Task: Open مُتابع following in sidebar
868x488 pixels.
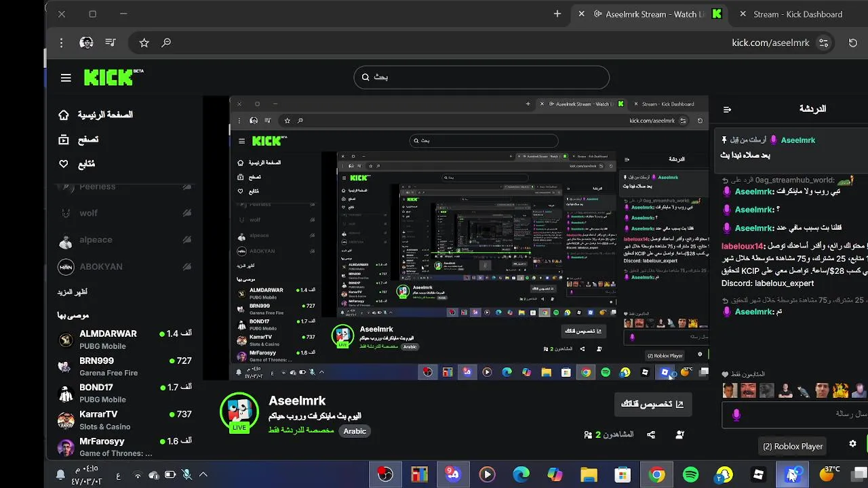Action: [x=77, y=164]
